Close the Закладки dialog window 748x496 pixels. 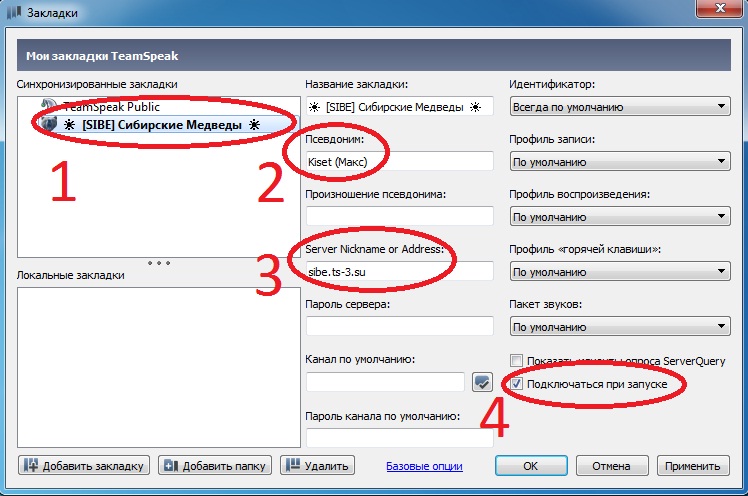click(720, 8)
